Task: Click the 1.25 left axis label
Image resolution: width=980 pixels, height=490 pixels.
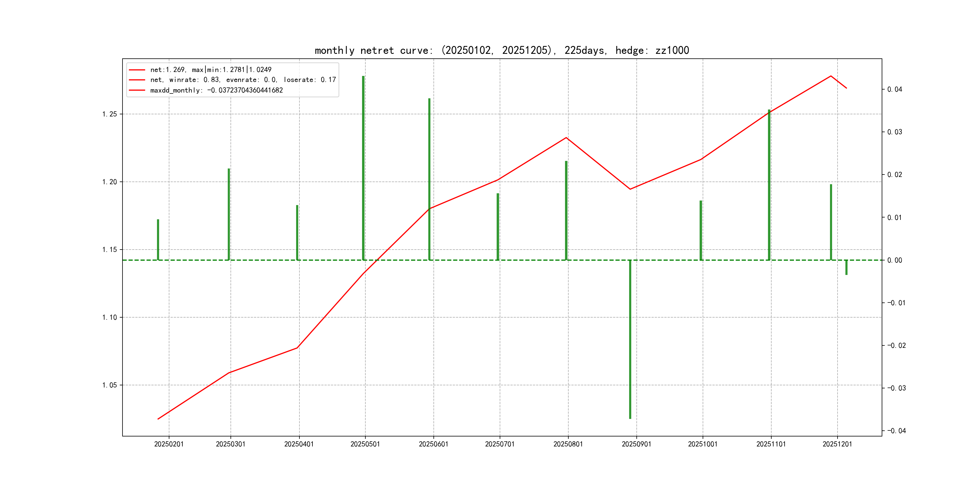Action: [109, 114]
